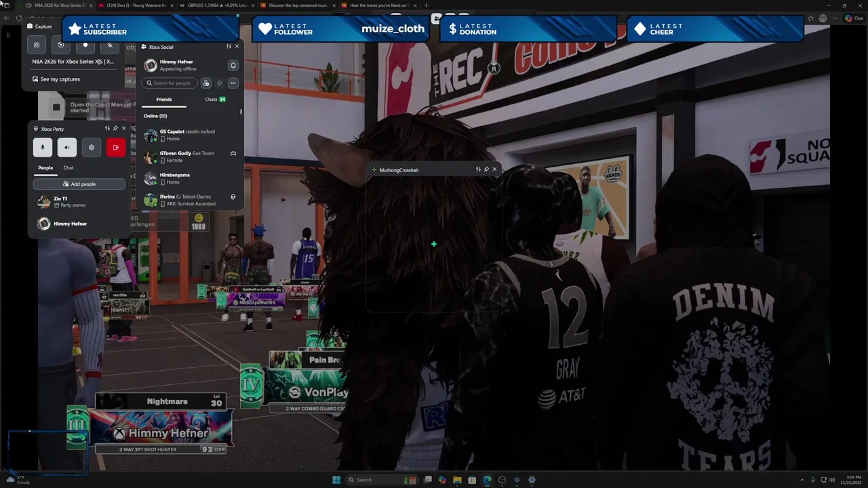Leave the Xbox party with red button
This screenshot has width=868, height=488.
[116, 147]
